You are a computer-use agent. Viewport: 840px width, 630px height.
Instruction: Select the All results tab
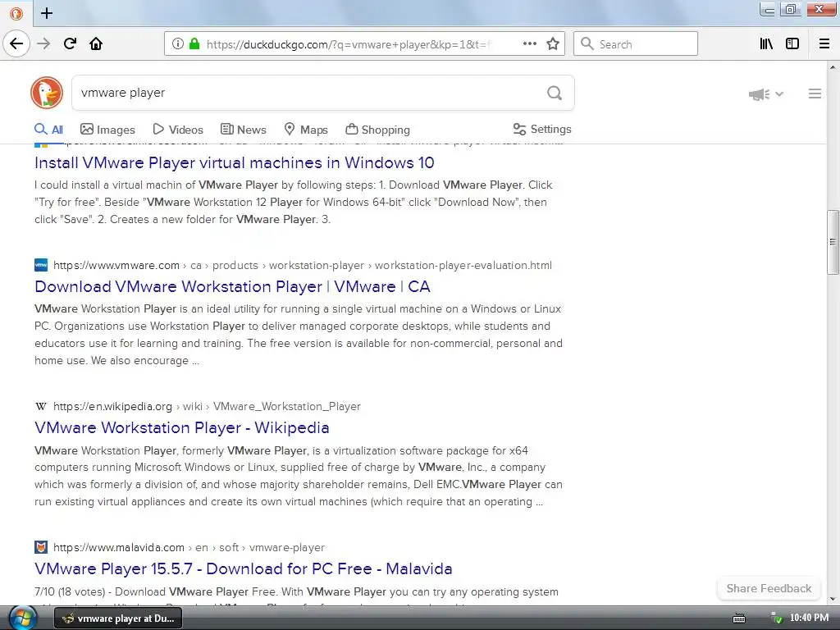pyautogui.click(x=48, y=129)
